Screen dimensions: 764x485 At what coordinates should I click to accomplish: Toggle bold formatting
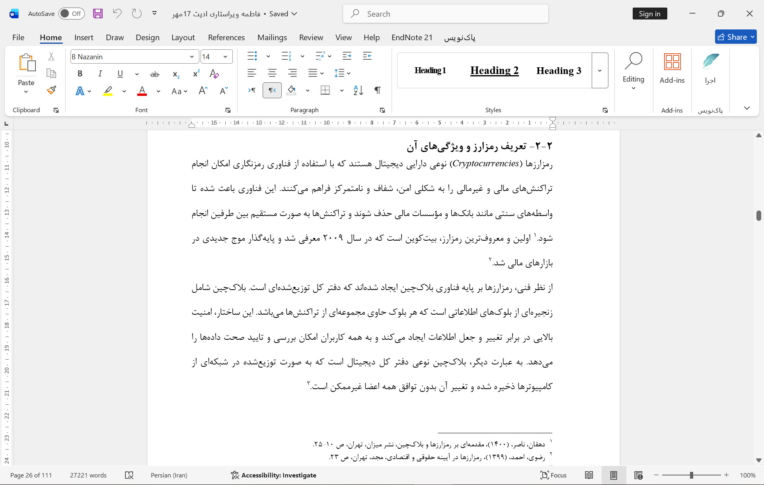coord(80,74)
